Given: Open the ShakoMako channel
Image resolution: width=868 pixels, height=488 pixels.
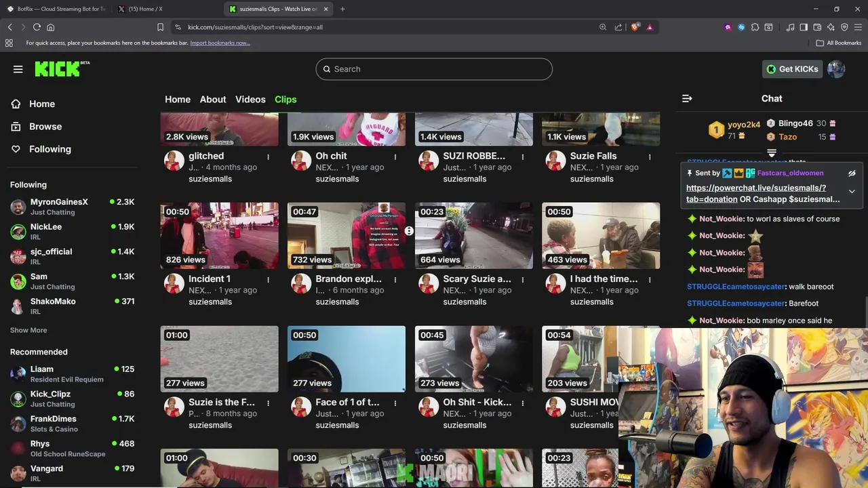Looking at the screenshot, I should tap(73, 306).
